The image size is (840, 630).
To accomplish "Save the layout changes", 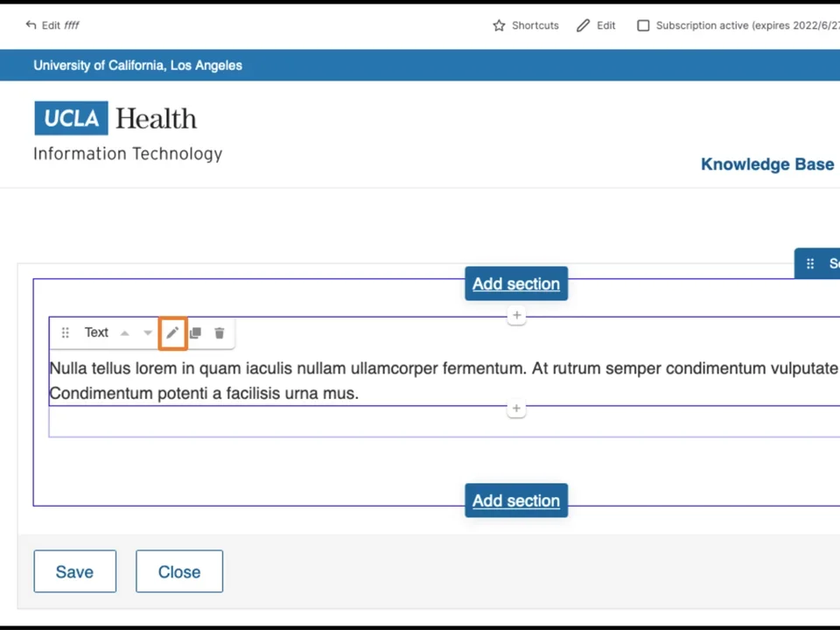I will coord(74,572).
